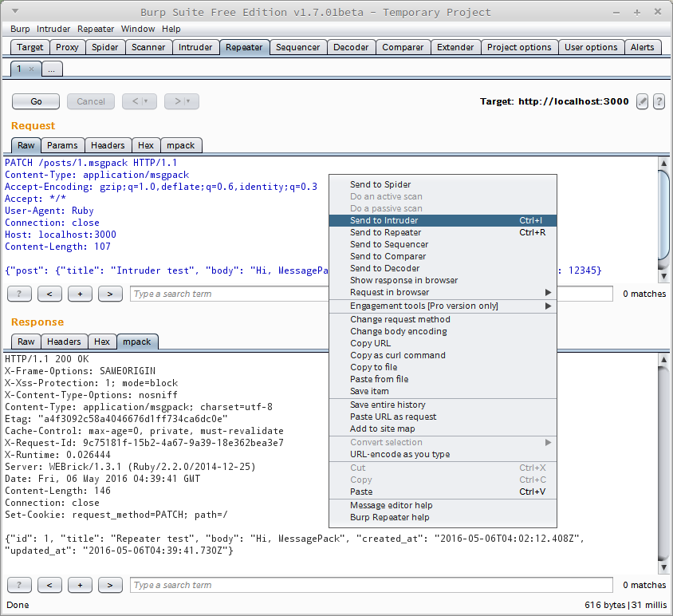Select Change request method option
673x616 pixels.
[399, 319]
